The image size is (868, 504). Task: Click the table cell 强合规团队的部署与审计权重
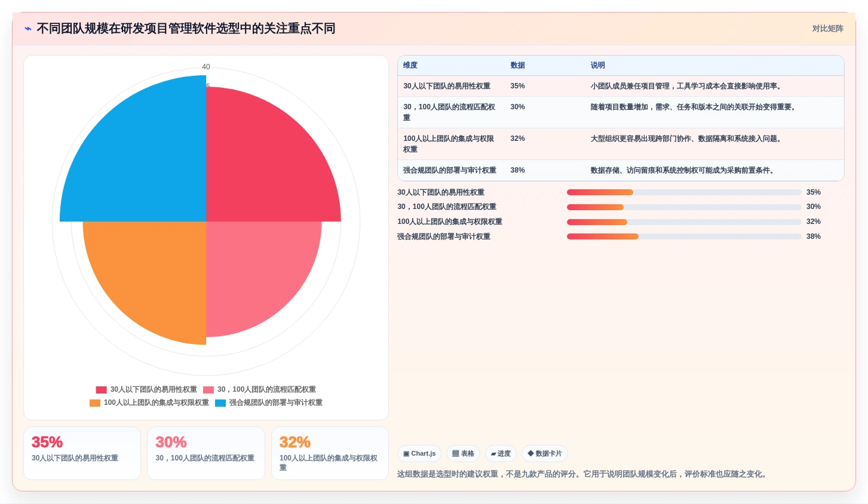(x=450, y=171)
